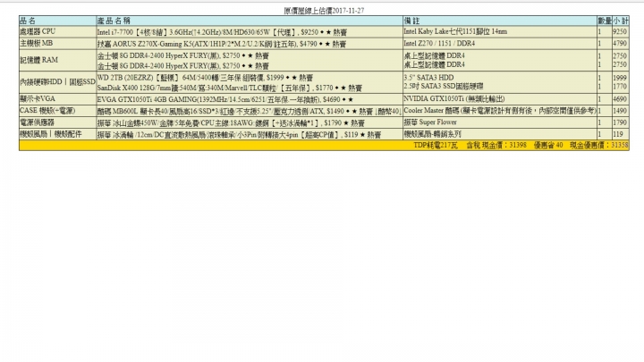Click the subtotal 4690 in VGA row
644x362 pixels.
pos(620,99)
